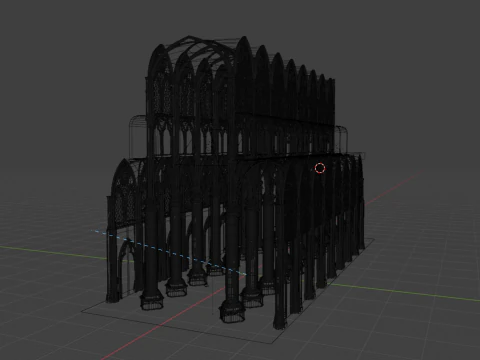Image resolution: width=480 pixels, height=360 pixels.
Task: Click the blue dashed relationship line
Action: pos(168,252)
